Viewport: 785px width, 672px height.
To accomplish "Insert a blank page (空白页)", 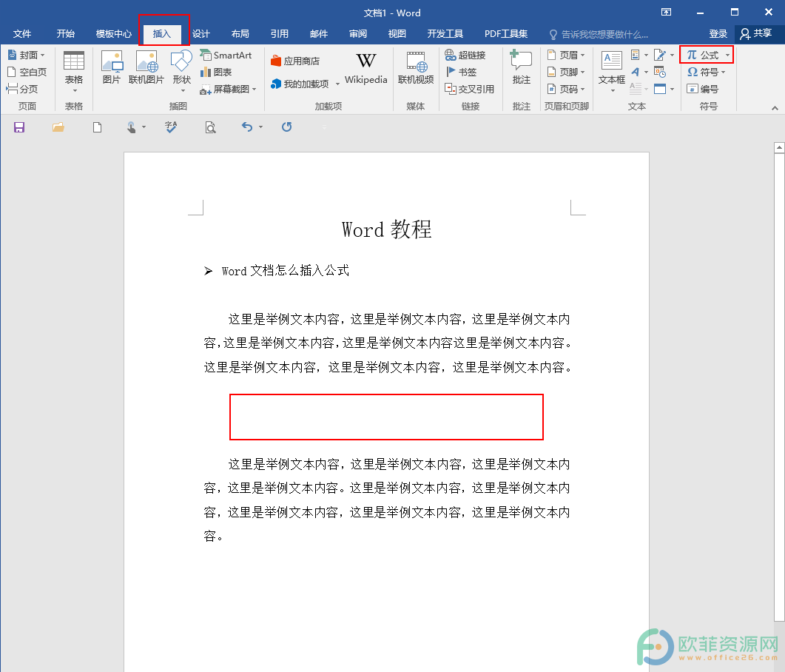I will (27, 72).
